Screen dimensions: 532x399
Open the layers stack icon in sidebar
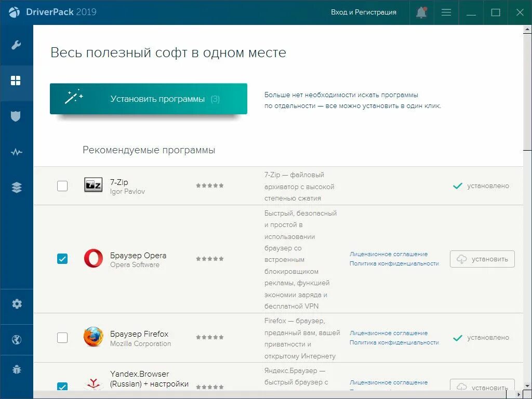tap(16, 187)
